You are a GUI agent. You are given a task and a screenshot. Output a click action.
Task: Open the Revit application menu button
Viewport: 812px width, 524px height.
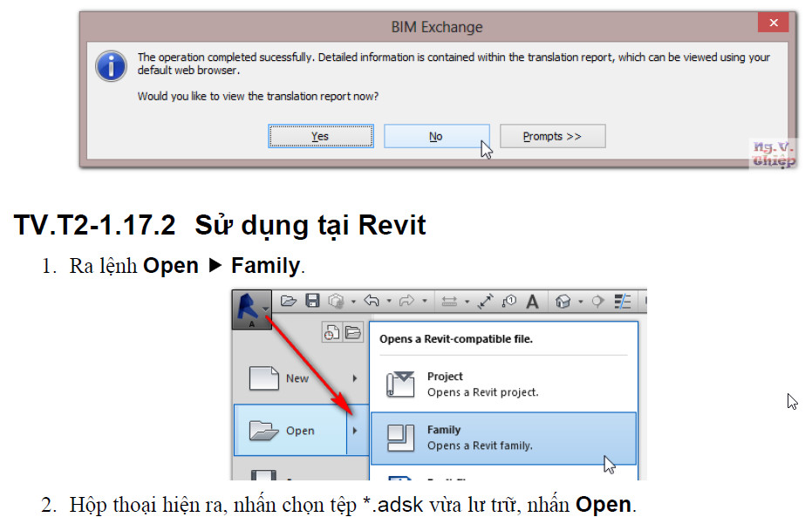coord(252,310)
